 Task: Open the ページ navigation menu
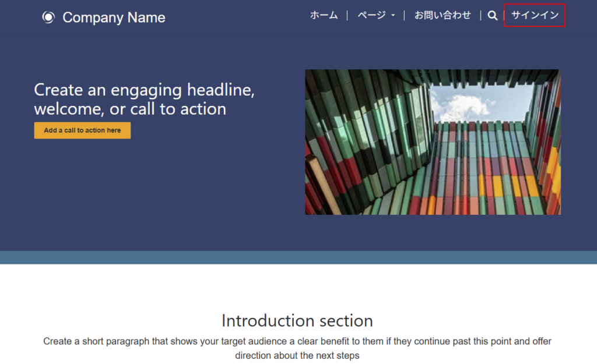pos(372,15)
